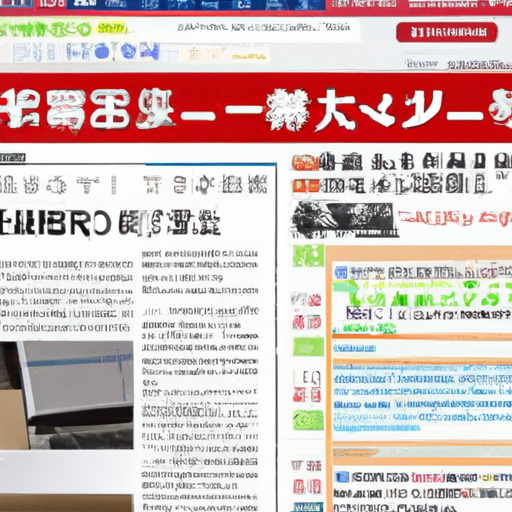This screenshot has width=512, height=512.
Task: Open the article photo below the left text column
Action: [67, 395]
